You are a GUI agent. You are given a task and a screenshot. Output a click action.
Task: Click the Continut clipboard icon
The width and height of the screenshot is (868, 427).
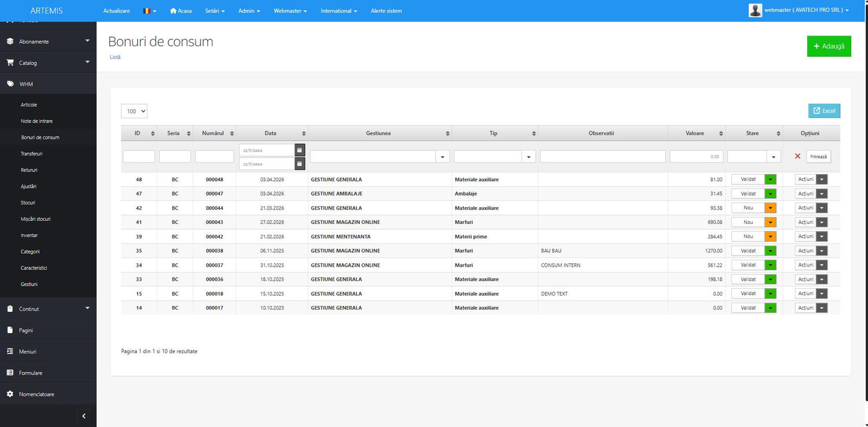[x=10, y=309]
